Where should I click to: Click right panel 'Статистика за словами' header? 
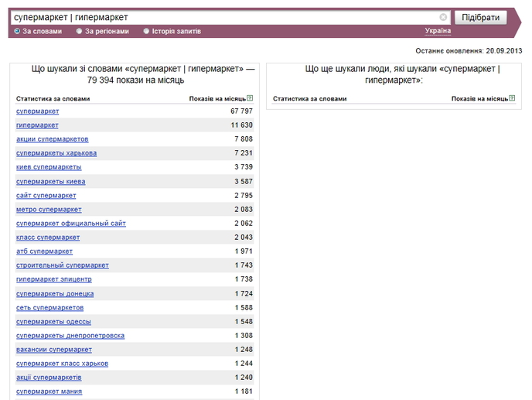[310, 99]
